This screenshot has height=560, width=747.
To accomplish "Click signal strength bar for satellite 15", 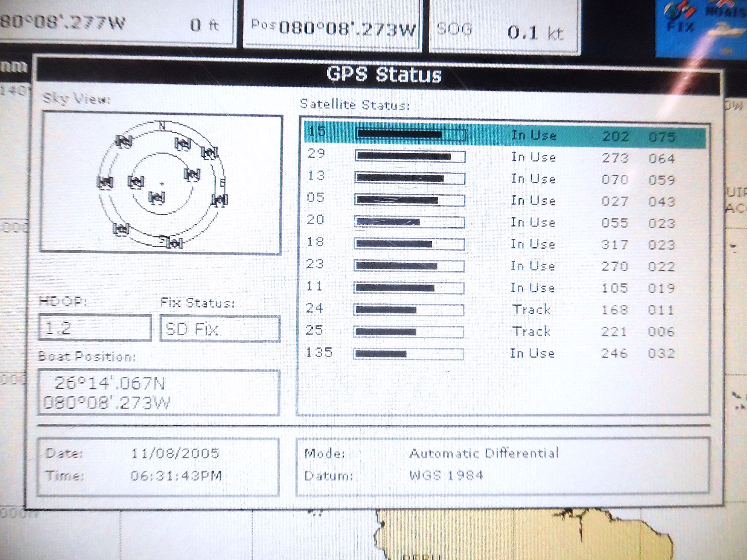I will click(411, 134).
